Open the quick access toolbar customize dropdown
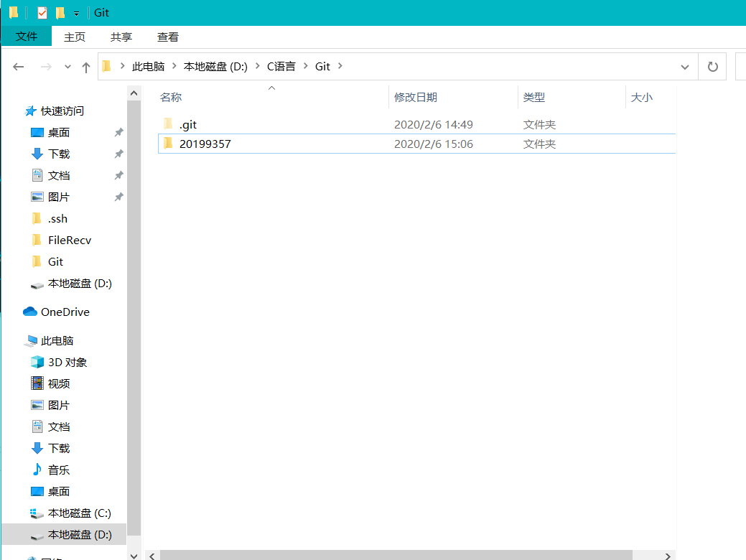 pyautogui.click(x=76, y=14)
